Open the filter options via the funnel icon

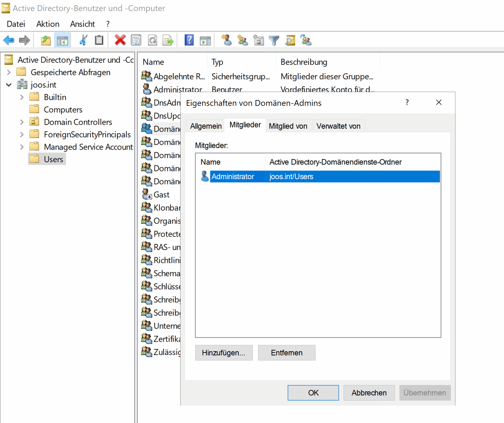(274, 40)
